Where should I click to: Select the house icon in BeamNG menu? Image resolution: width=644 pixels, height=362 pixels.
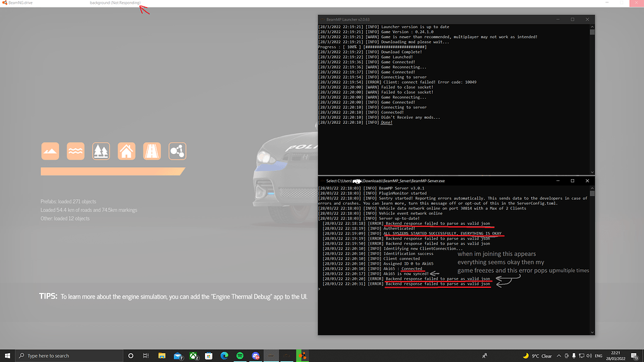tap(126, 151)
